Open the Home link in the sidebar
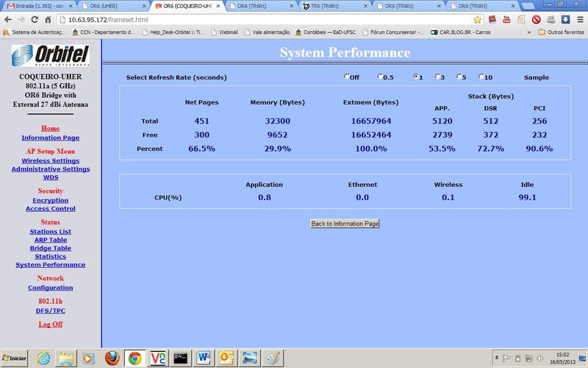588x368 pixels. coord(50,128)
